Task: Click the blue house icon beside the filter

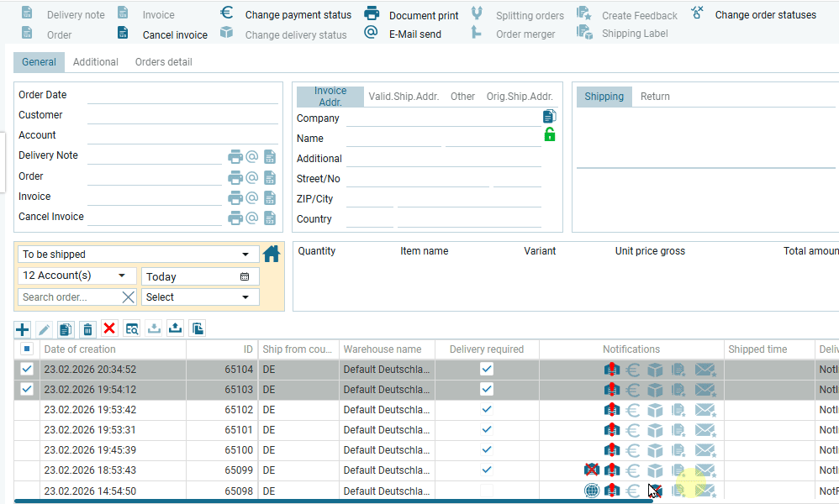Action: tap(271, 254)
